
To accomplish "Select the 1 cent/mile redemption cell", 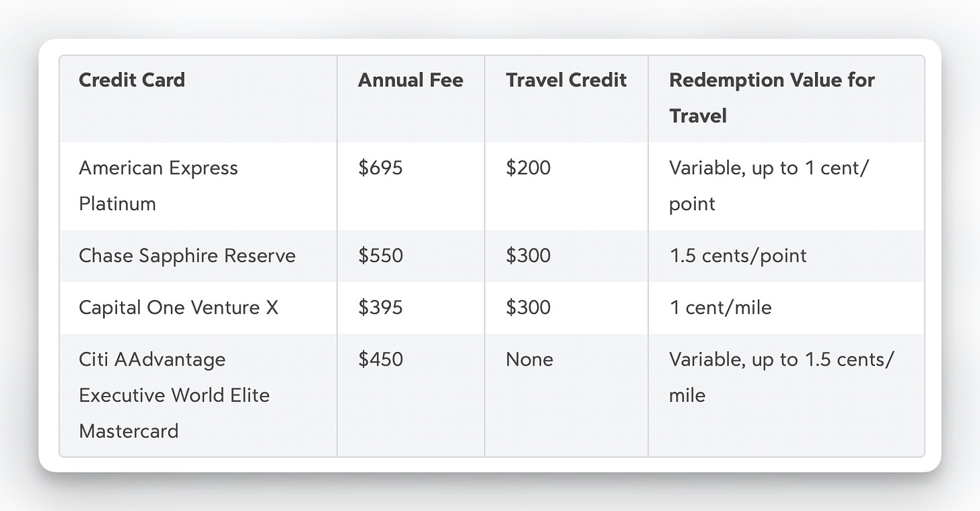I will tap(720, 308).
